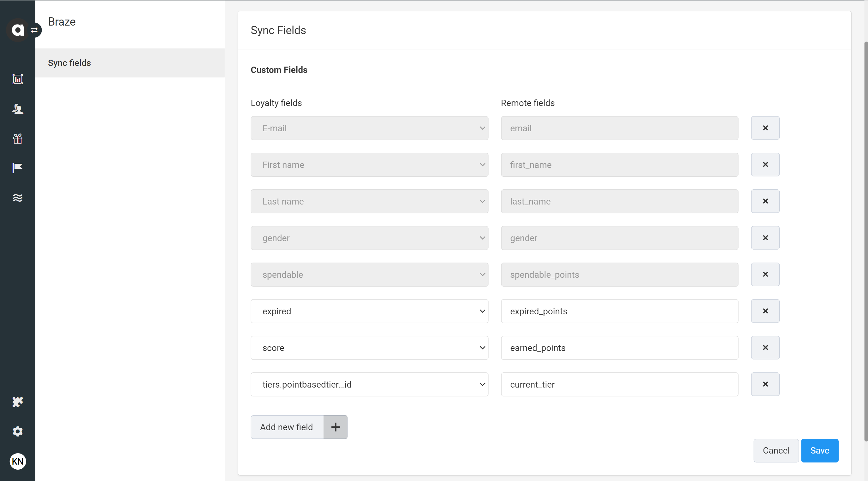
Task: Remove the current_tier field mapping
Action: pyautogui.click(x=764, y=384)
